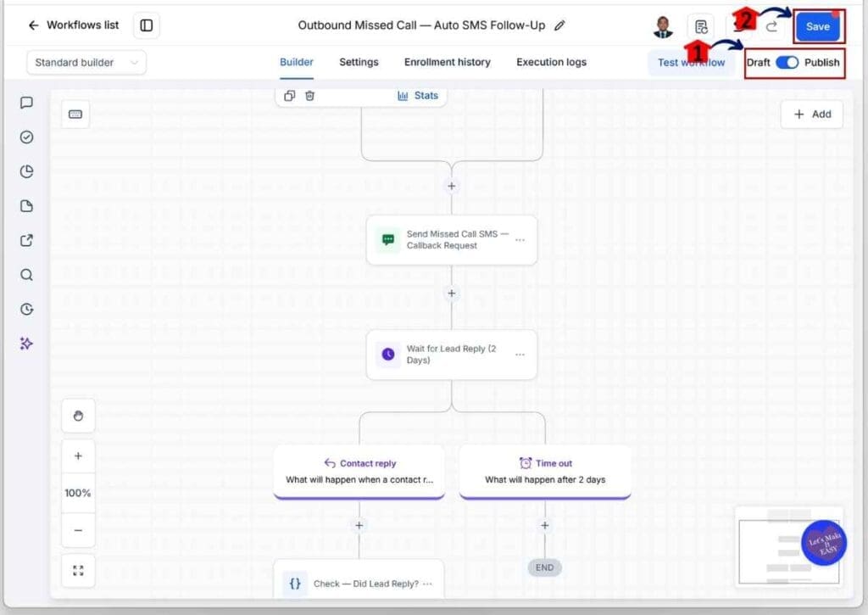The image size is (868, 615).
Task: Click the workflow title text
Action: [421, 25]
